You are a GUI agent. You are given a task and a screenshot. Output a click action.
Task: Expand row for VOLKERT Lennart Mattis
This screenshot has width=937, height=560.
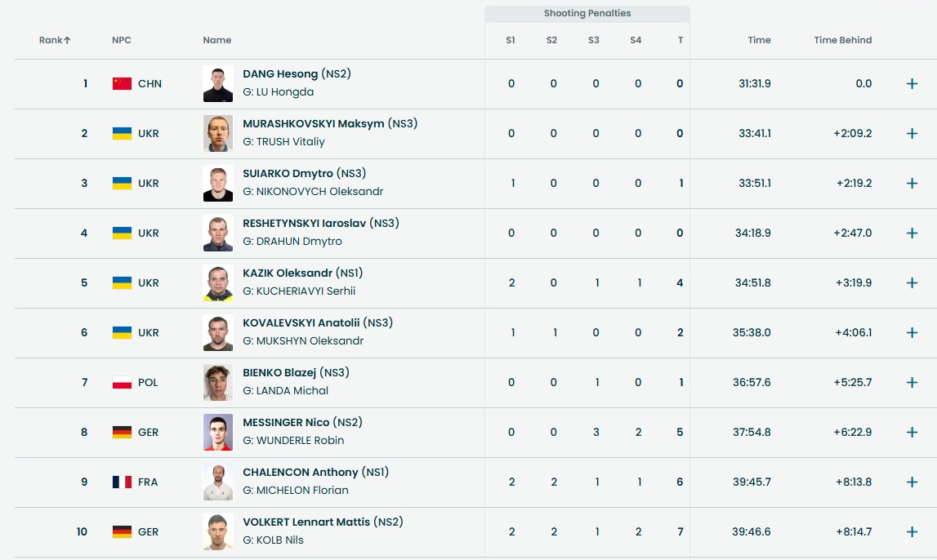click(x=912, y=532)
